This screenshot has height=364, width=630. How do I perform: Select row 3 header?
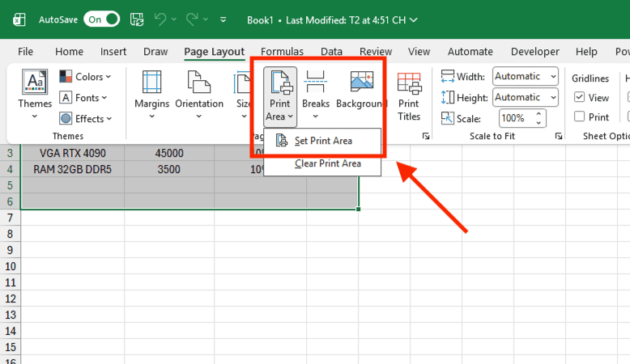tap(10, 153)
